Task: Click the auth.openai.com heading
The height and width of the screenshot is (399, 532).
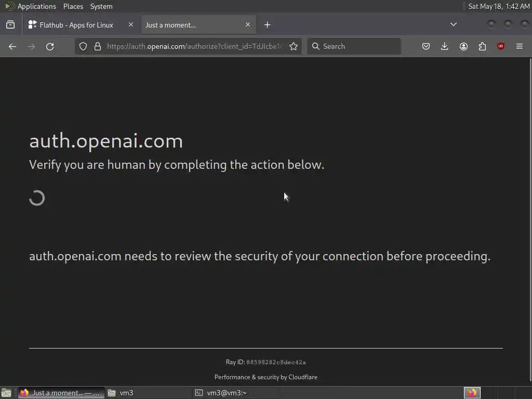Action: pyautogui.click(x=106, y=141)
